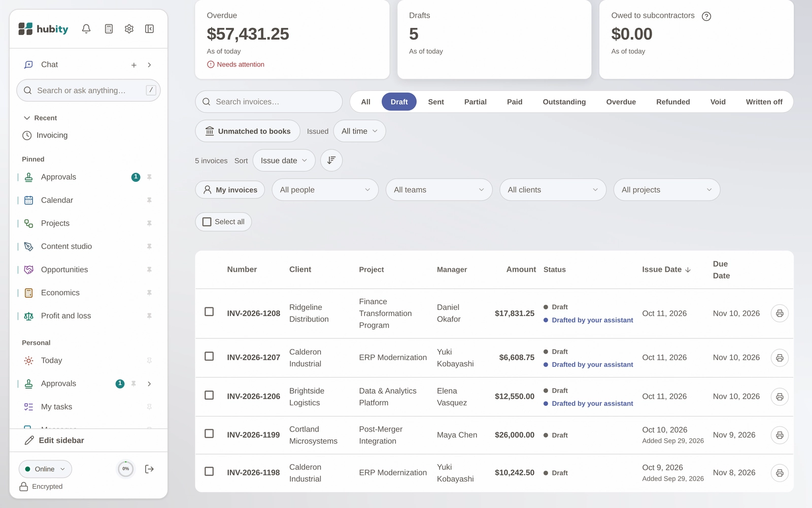Tick checkbox for INV-2026-1206

209,395
